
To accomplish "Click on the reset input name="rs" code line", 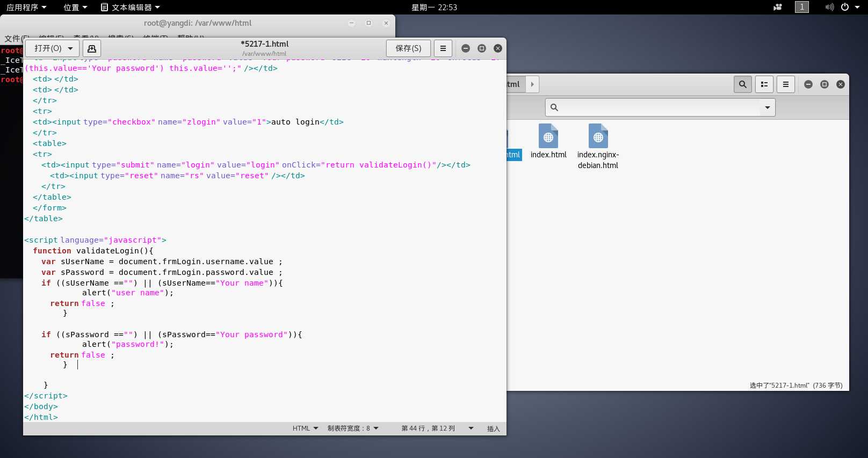I will click(x=177, y=176).
